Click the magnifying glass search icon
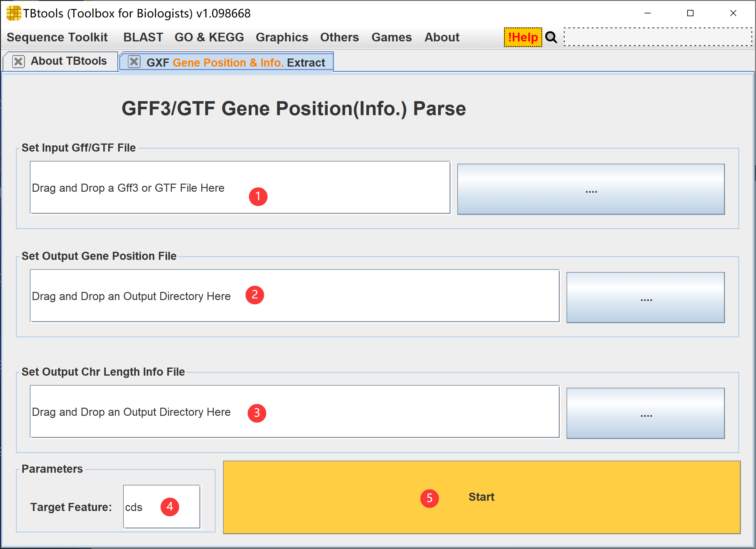Viewport: 756px width, 549px height. (x=551, y=37)
